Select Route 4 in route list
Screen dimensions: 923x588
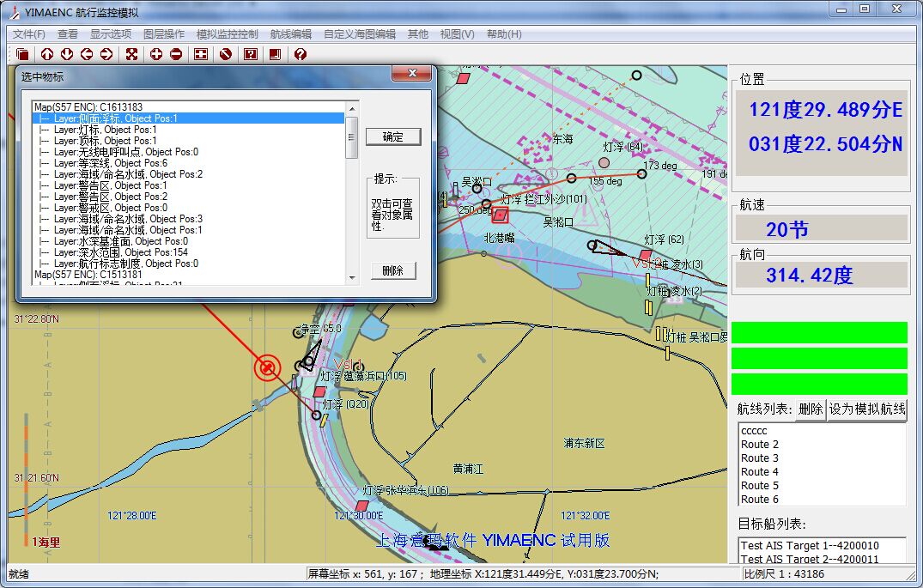822,471
